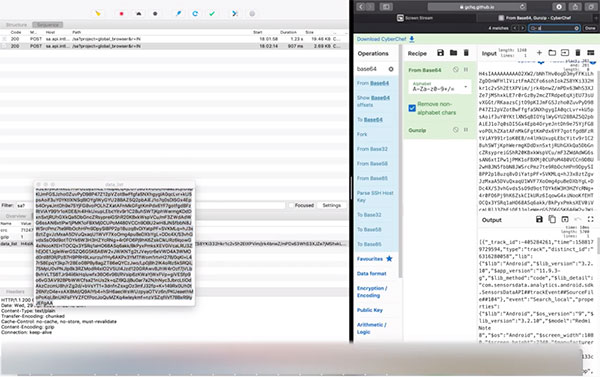Toggle the Focused checkbox in the filter bar
600x377 pixels.
tap(292, 206)
